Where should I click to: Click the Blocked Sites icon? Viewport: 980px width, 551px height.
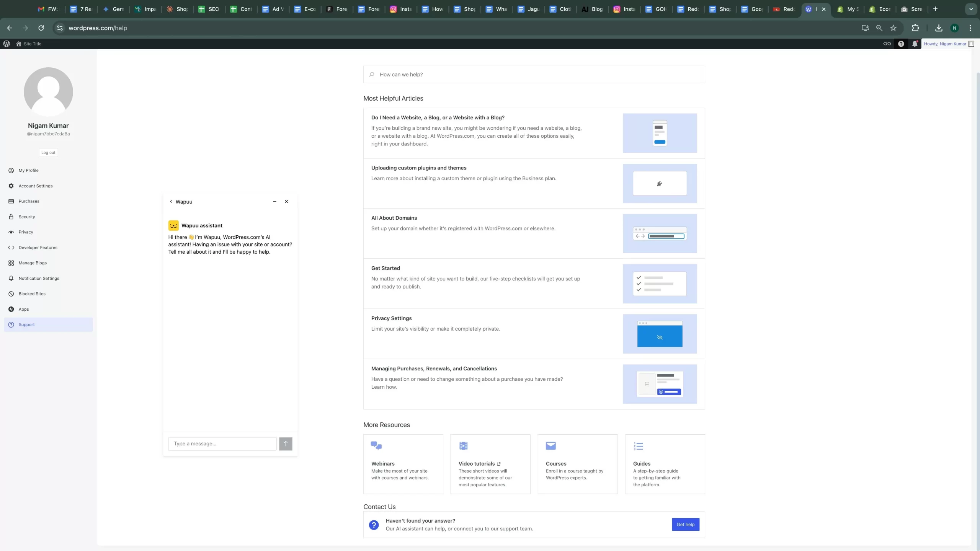pyautogui.click(x=11, y=294)
